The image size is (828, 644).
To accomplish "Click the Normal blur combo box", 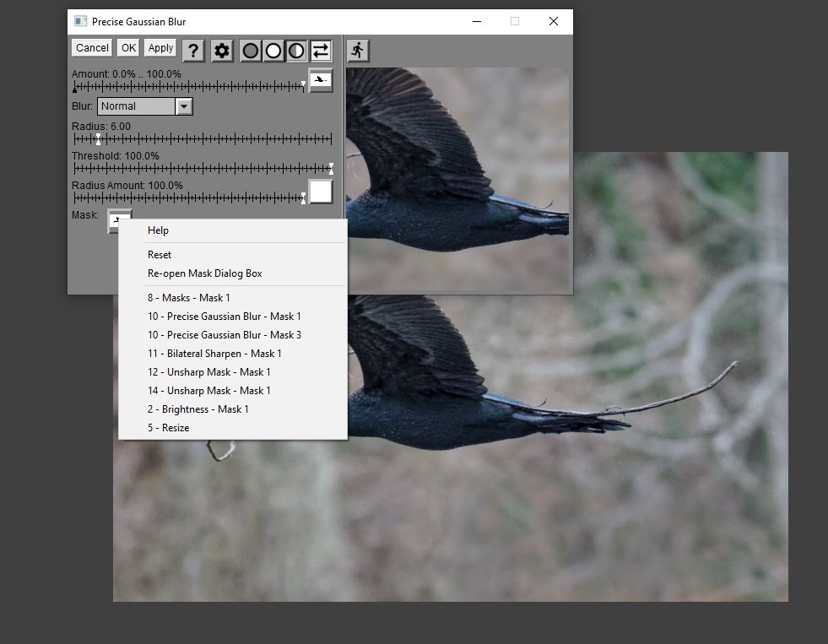I will click(137, 106).
